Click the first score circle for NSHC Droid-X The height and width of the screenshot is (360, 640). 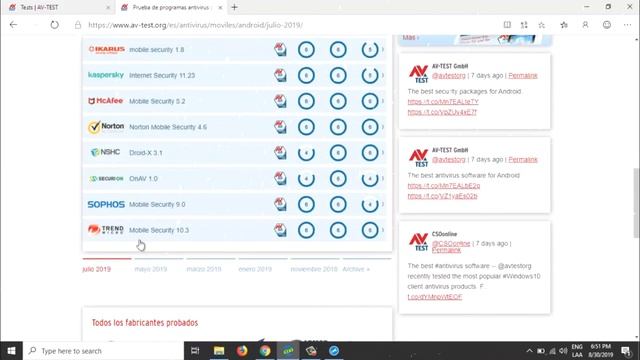pos(306,153)
